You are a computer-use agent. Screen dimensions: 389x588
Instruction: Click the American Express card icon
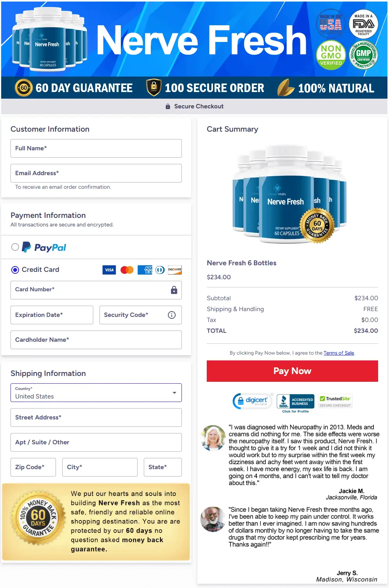[x=145, y=270]
